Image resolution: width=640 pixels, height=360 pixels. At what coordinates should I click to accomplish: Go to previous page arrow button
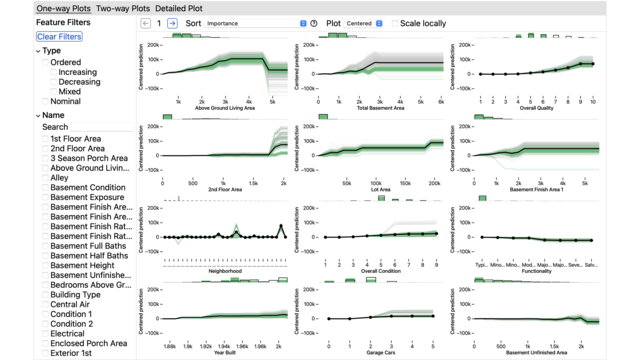coord(145,23)
